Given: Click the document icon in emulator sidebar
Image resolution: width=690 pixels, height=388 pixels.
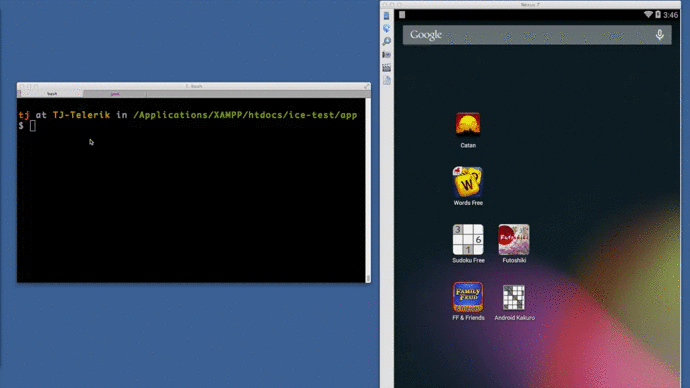Looking at the screenshot, I should (386, 80).
